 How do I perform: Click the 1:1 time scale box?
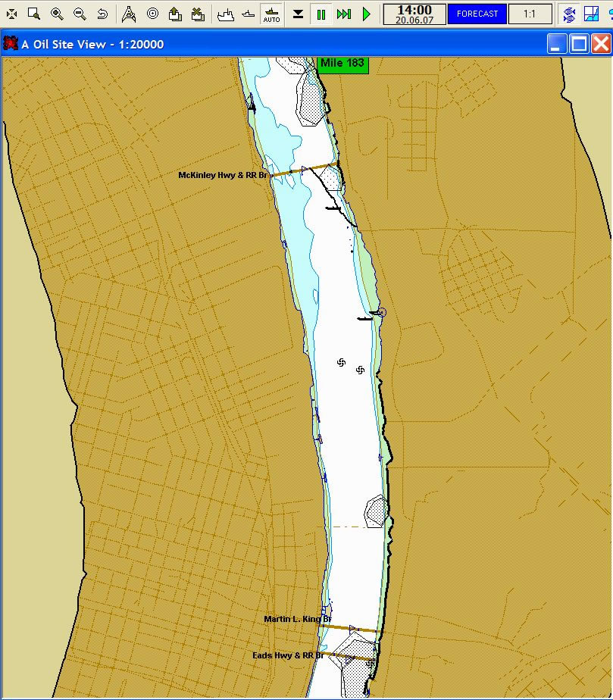point(530,14)
